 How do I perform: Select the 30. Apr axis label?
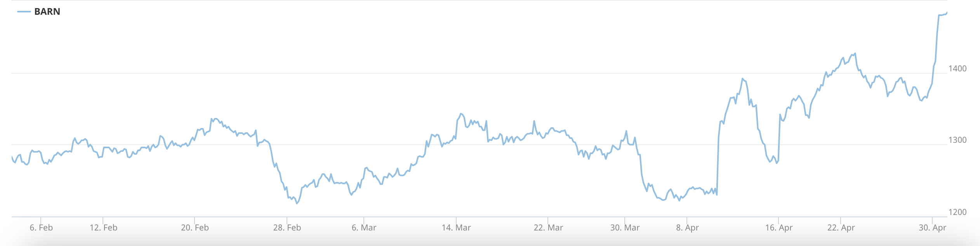pyautogui.click(x=932, y=228)
